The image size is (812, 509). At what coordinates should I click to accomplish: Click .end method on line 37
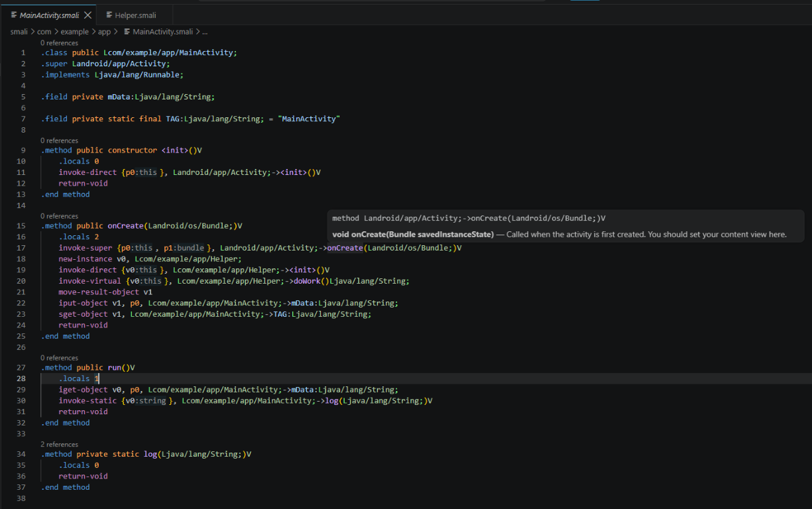(x=65, y=487)
